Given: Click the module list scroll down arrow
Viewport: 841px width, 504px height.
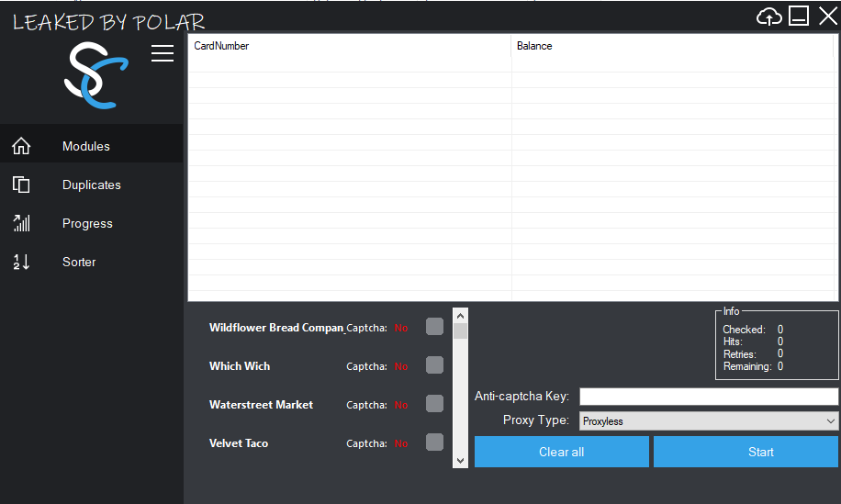Looking at the screenshot, I should click(x=460, y=460).
